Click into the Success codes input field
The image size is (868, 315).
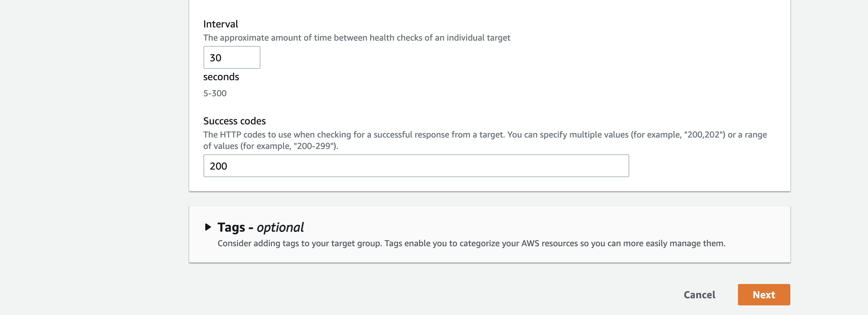coord(416,166)
